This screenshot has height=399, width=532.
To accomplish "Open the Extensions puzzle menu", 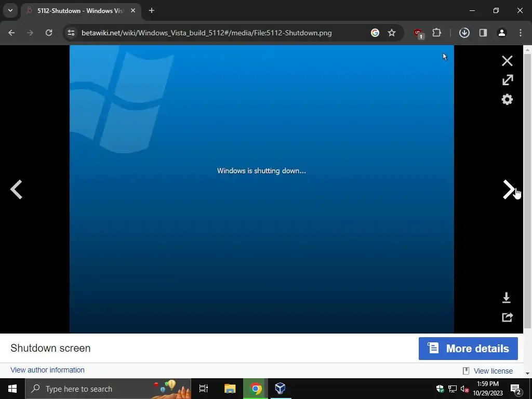I will click(x=436, y=33).
